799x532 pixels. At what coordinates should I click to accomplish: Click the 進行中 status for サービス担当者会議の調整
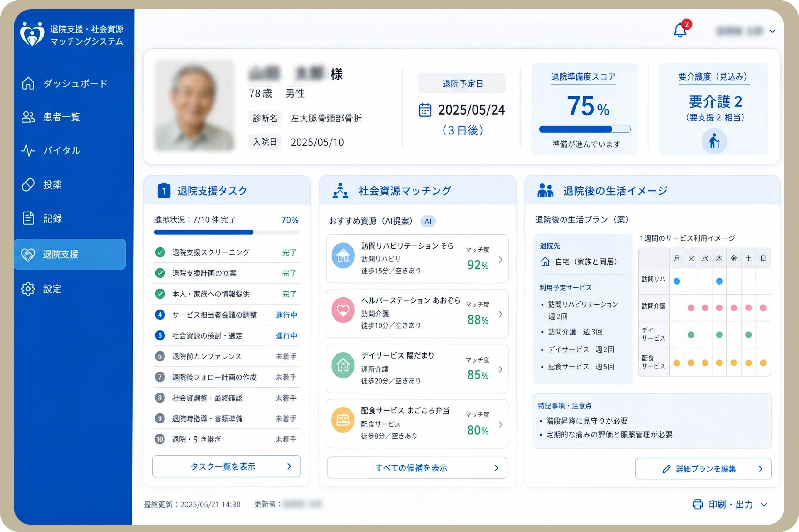pos(286,315)
